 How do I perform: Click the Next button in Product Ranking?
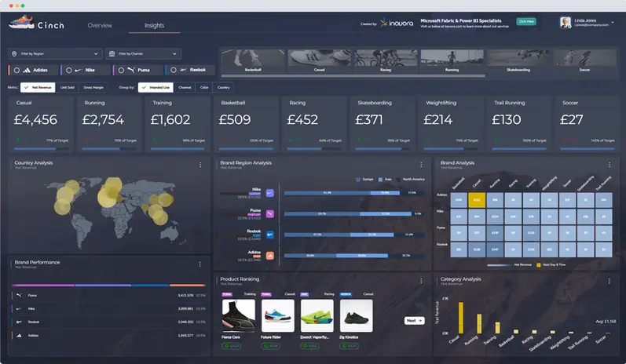pyautogui.click(x=414, y=321)
